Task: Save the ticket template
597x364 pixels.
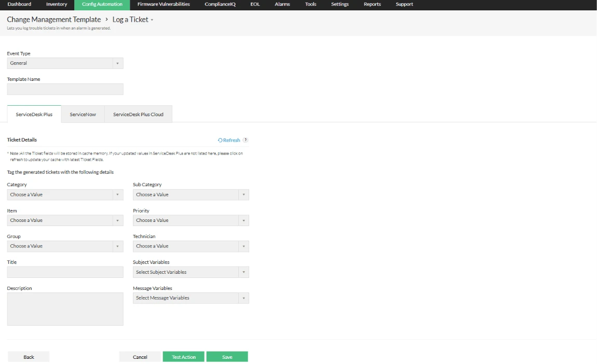Action: (x=227, y=357)
